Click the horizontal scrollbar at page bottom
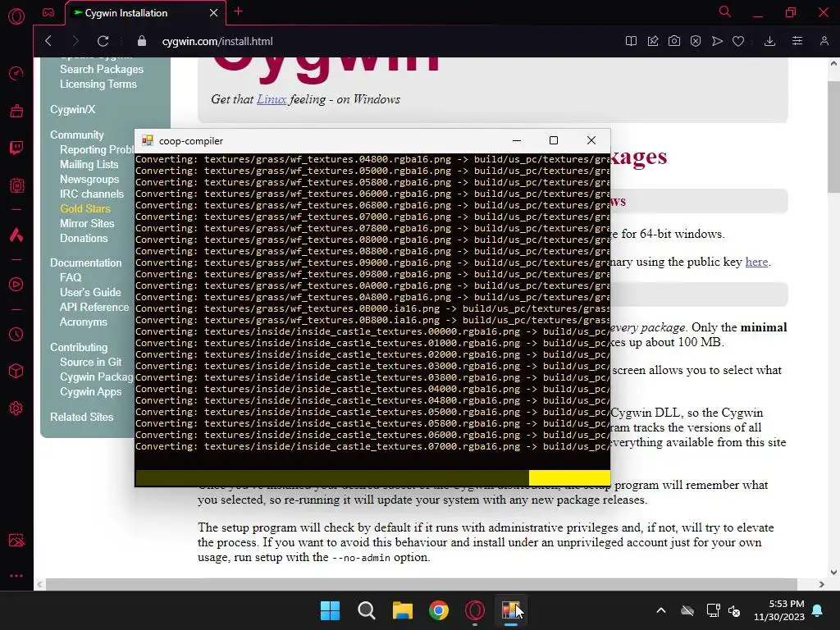This screenshot has height=630, width=840. pos(421,584)
